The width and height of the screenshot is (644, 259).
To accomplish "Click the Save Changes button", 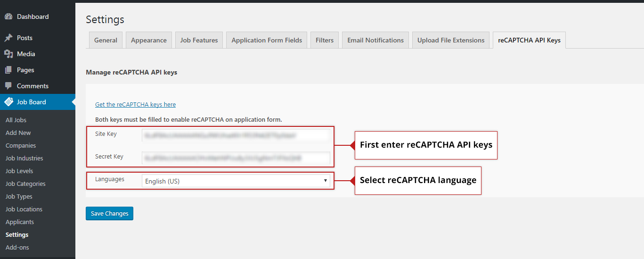I will pyautogui.click(x=110, y=213).
